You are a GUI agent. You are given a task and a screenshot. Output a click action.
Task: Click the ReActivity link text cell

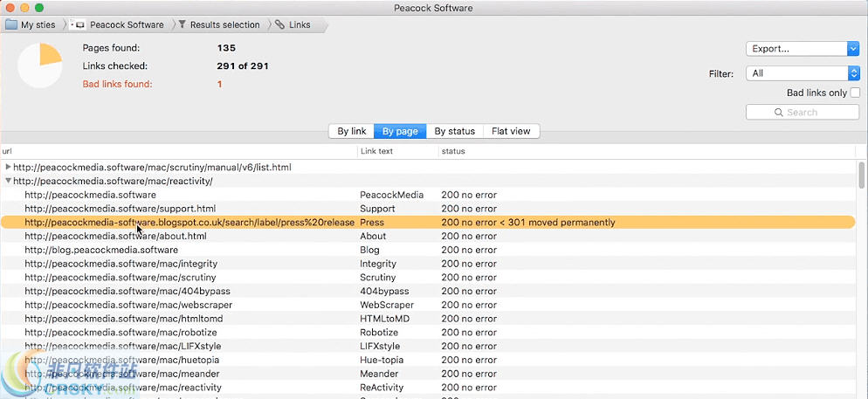click(382, 388)
